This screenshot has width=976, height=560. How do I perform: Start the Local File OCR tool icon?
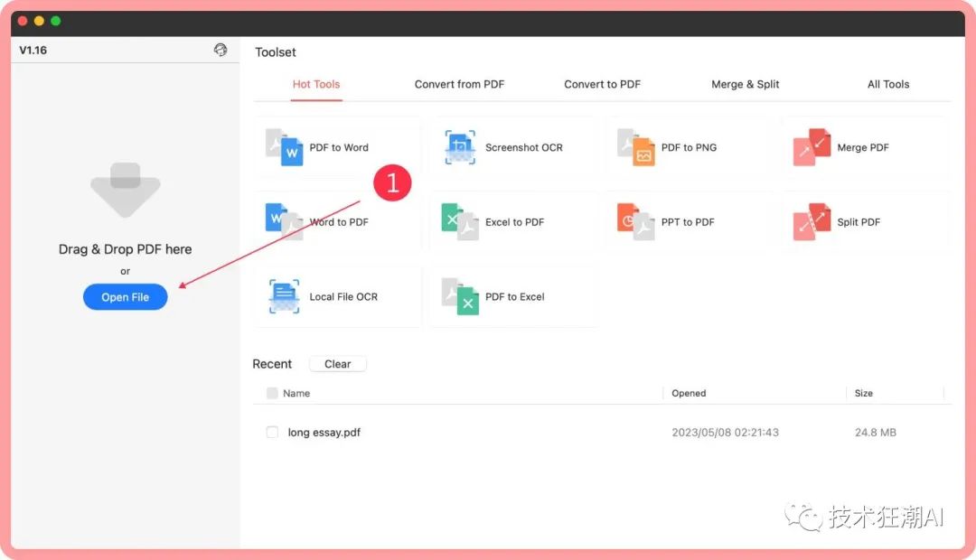pyautogui.click(x=284, y=297)
